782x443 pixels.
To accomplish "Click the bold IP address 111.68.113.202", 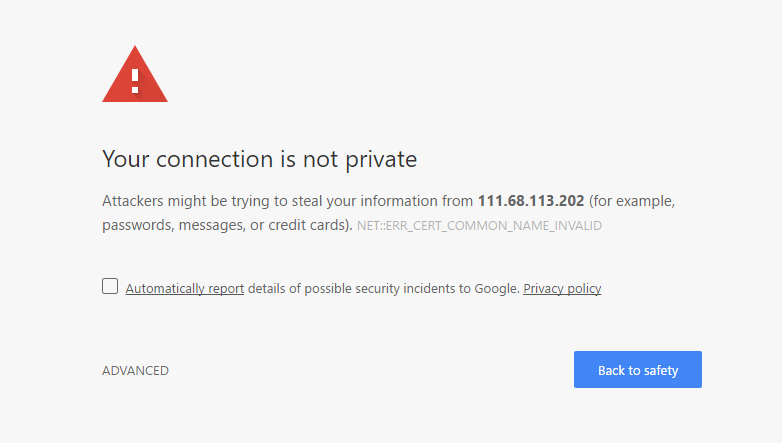I will pos(531,201).
